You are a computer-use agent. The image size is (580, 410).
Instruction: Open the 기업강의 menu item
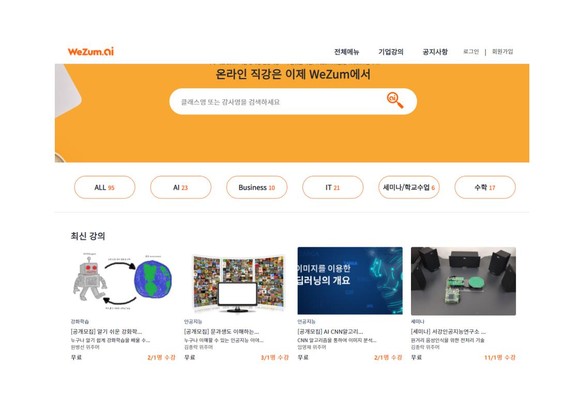[391, 52]
